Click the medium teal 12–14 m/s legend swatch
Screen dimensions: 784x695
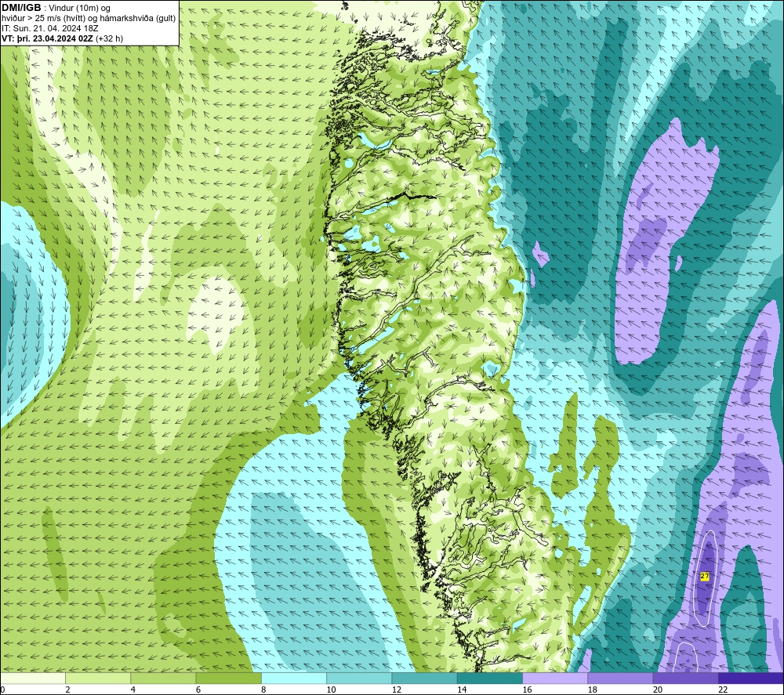(x=424, y=678)
